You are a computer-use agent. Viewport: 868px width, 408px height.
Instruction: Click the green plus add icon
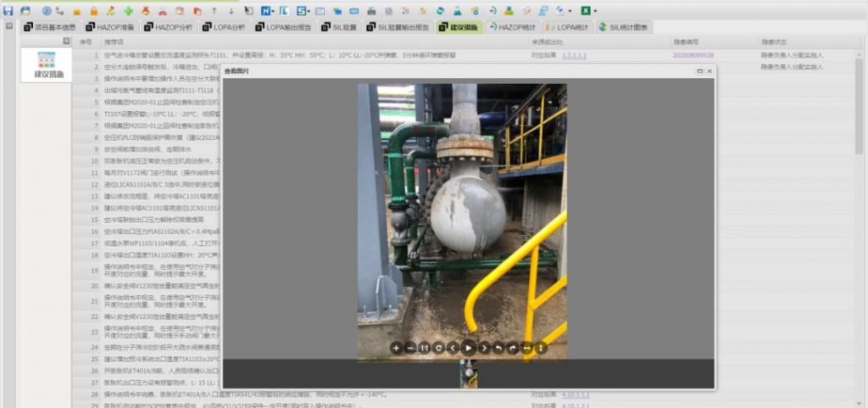(x=128, y=11)
